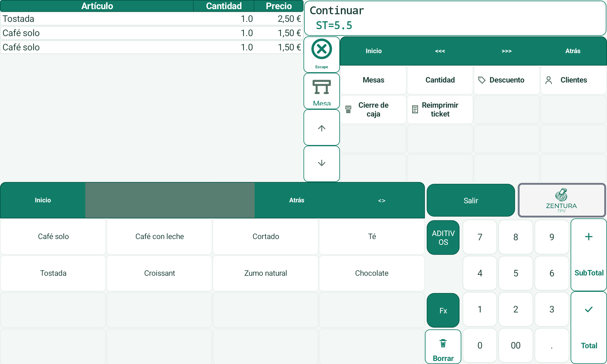The width and height of the screenshot is (607, 364).
Task: Click the Clientes person icon
Action: tap(548, 80)
